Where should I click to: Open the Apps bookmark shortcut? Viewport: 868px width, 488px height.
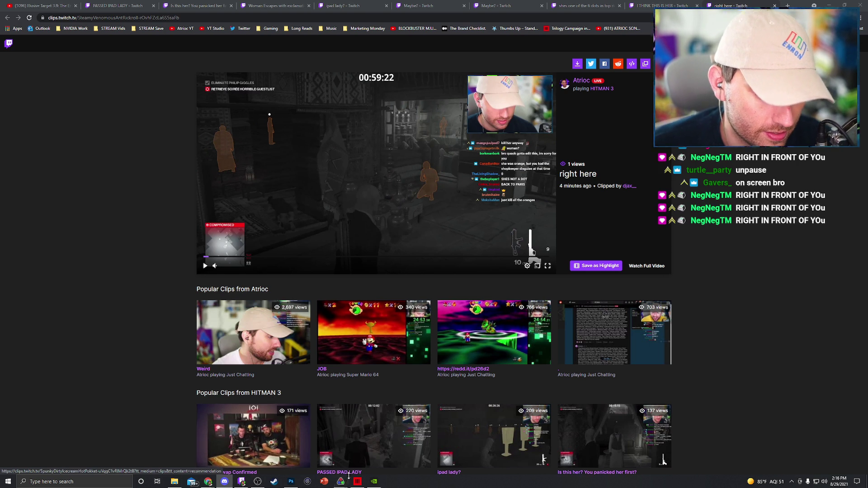point(14,28)
